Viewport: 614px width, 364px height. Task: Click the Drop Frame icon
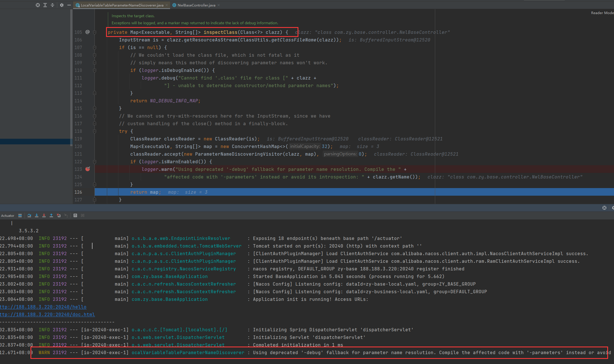(x=59, y=215)
